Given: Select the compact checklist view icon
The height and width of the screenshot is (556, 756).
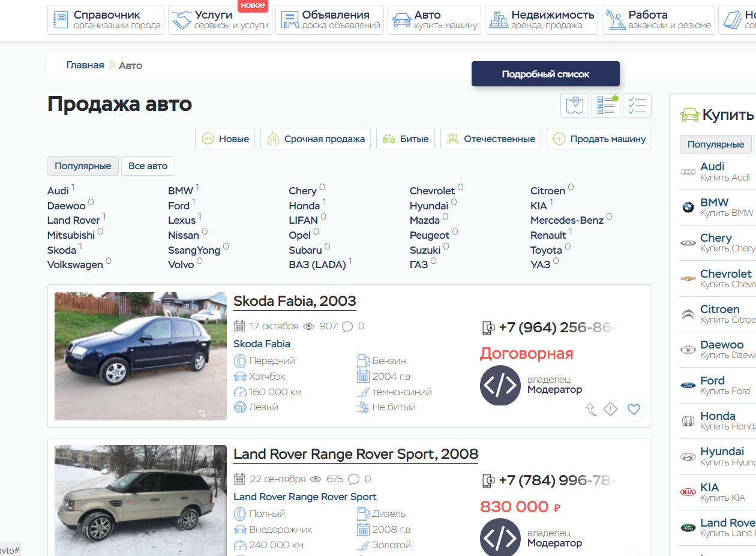Looking at the screenshot, I should 637,106.
